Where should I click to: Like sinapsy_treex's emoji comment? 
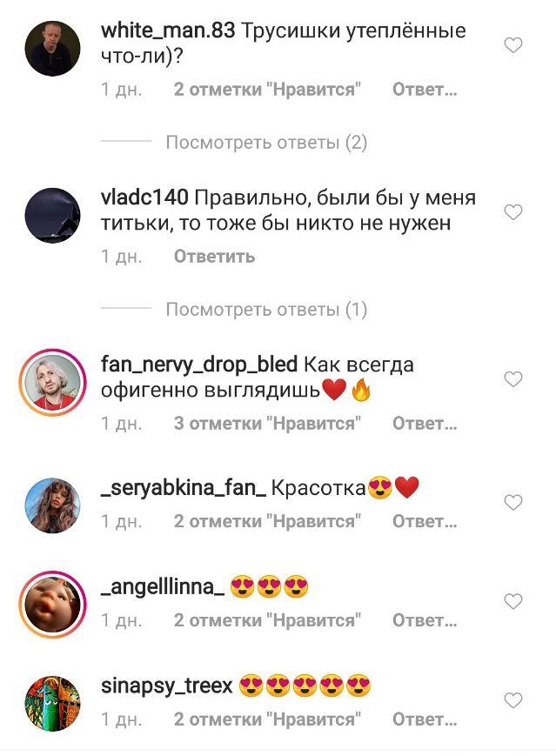tap(512, 700)
